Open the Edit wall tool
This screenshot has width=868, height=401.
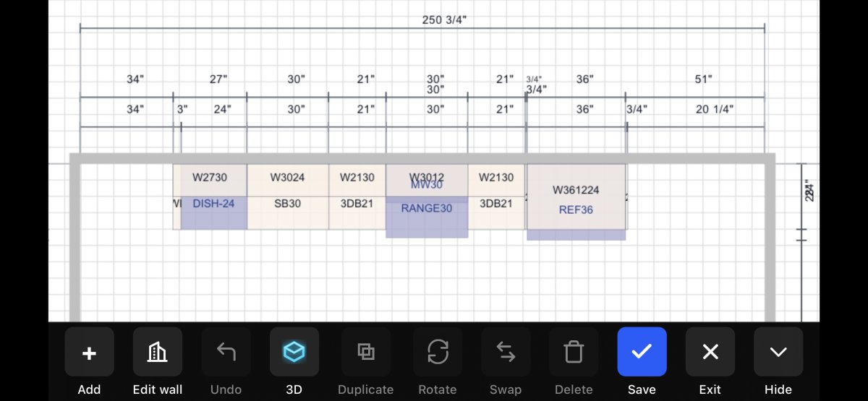158,352
